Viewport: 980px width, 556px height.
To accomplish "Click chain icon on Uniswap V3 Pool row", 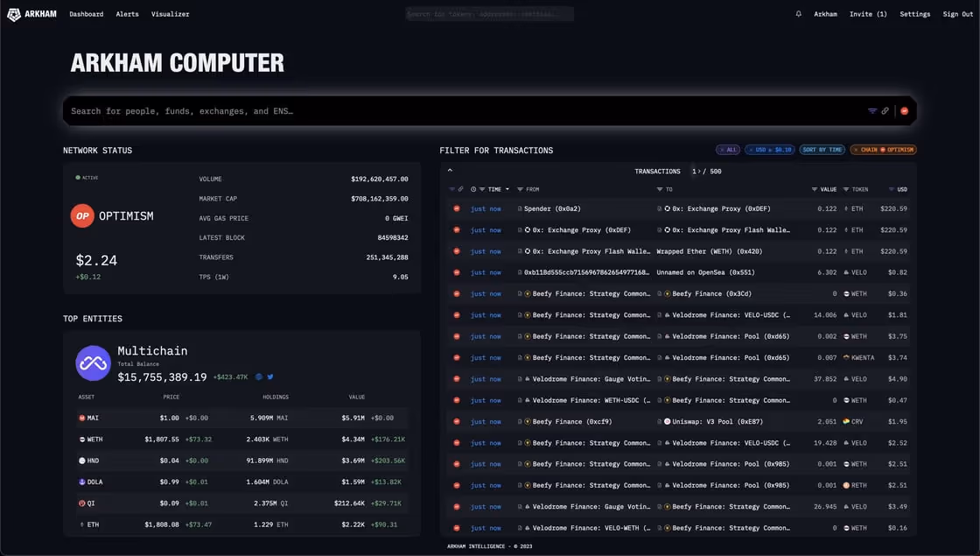I will [457, 421].
